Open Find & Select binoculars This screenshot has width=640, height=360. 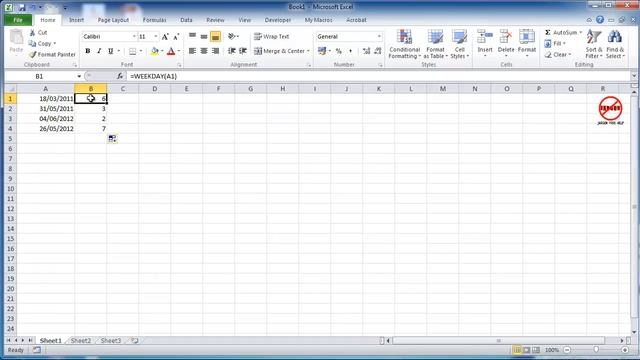pyautogui.click(x=615, y=44)
